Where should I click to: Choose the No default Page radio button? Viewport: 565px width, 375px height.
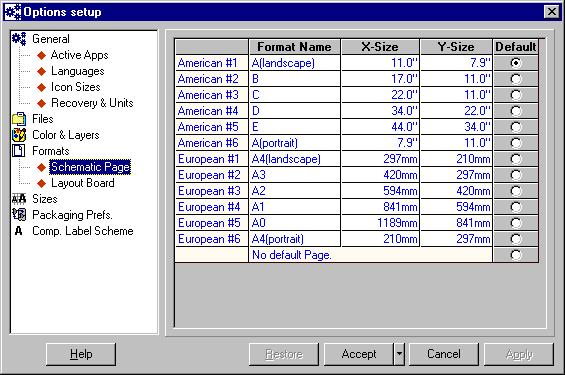point(516,255)
